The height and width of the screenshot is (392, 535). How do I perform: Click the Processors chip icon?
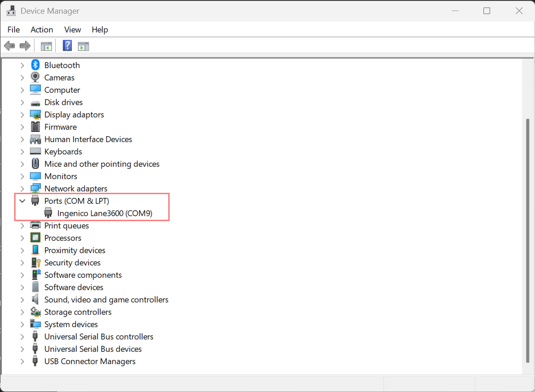35,238
